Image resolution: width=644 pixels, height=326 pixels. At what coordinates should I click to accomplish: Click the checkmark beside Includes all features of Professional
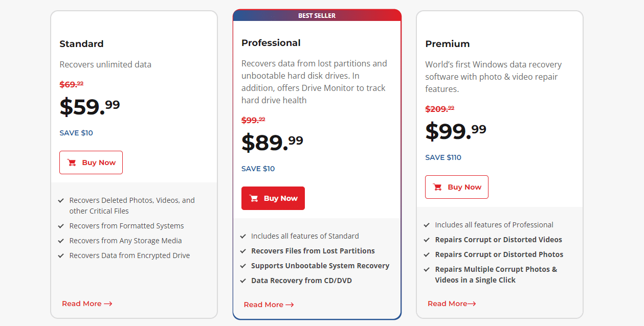(426, 224)
